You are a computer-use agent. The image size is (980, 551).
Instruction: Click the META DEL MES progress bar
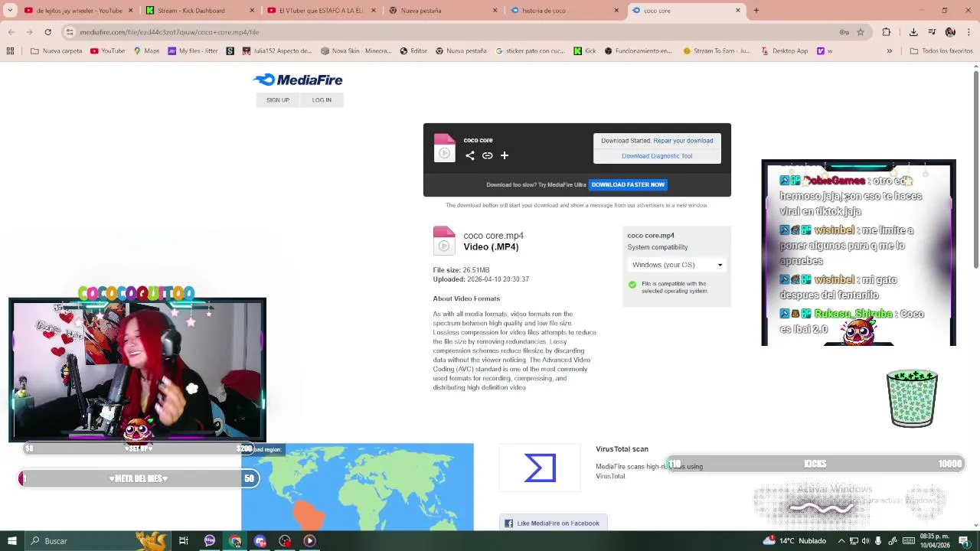139,479
